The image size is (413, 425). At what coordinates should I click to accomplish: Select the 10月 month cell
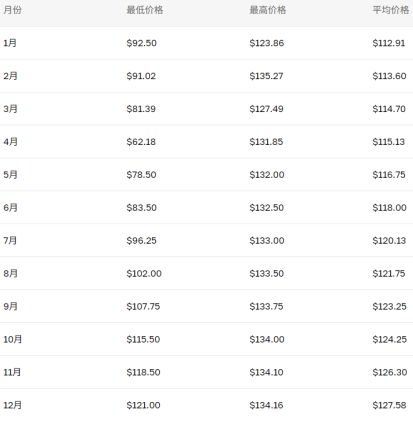[x=13, y=339]
